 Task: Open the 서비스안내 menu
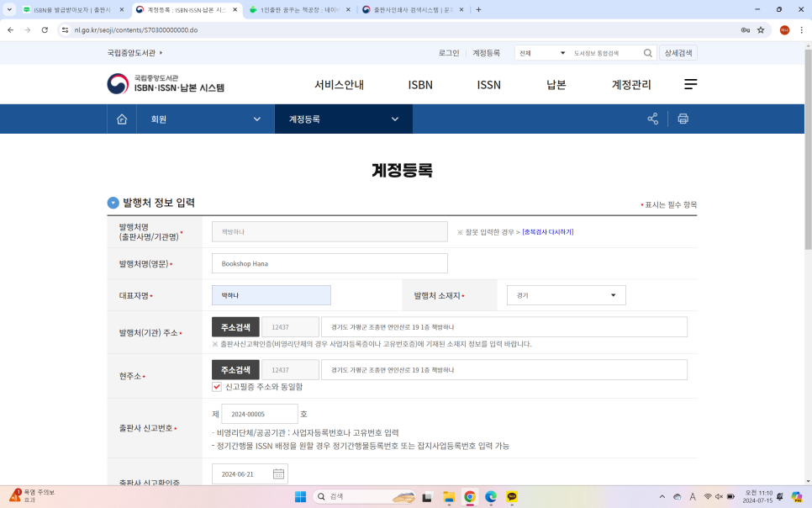[340, 84]
